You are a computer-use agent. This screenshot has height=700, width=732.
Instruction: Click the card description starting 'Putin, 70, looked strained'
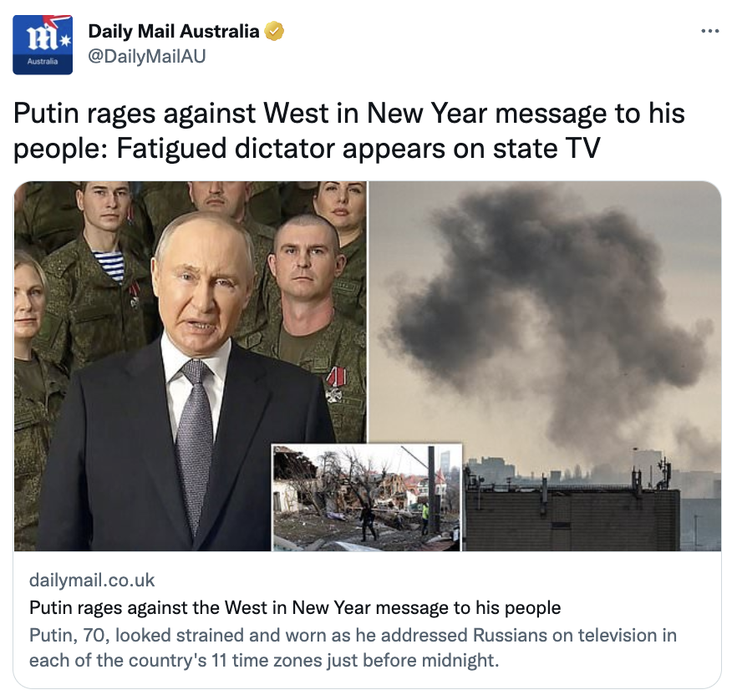tap(353, 647)
